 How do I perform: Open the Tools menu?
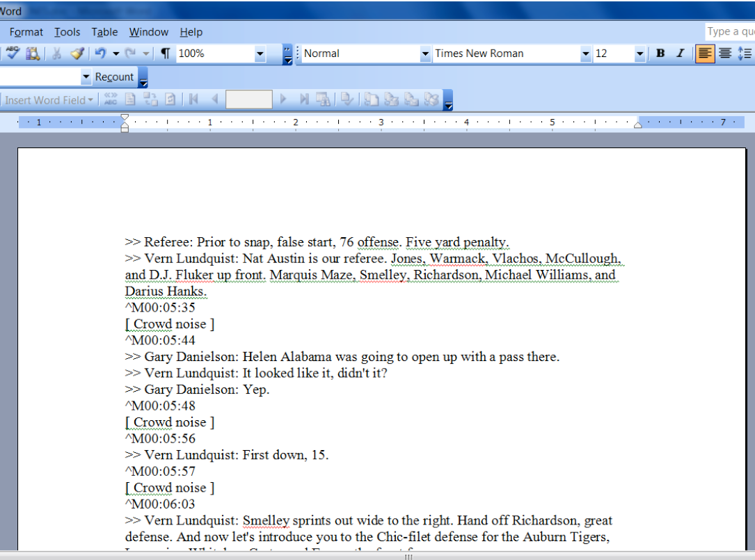click(x=67, y=32)
